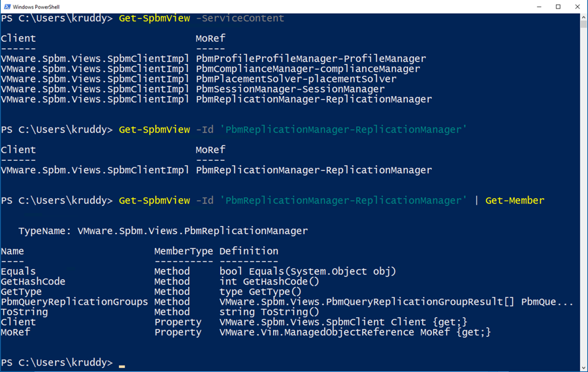The height and width of the screenshot is (372, 588).
Task: Click the vertical scrollbar track
Action: click(583, 196)
